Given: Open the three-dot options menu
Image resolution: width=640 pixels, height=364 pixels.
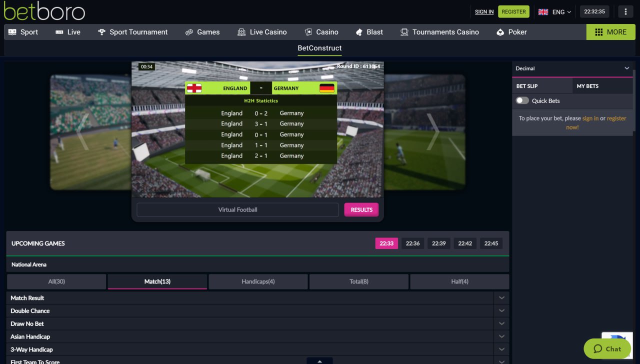Looking at the screenshot, I should (x=626, y=11).
